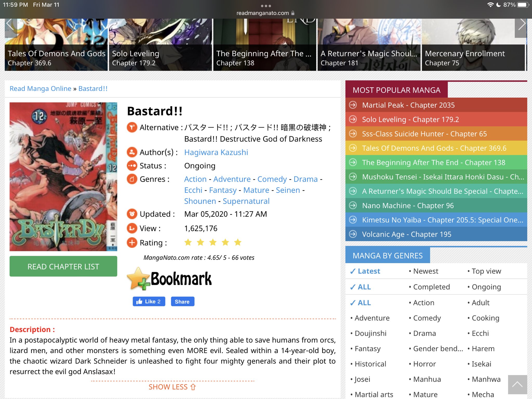Tap the three-dots menu at top
This screenshot has height=399, width=532.
point(266,6)
